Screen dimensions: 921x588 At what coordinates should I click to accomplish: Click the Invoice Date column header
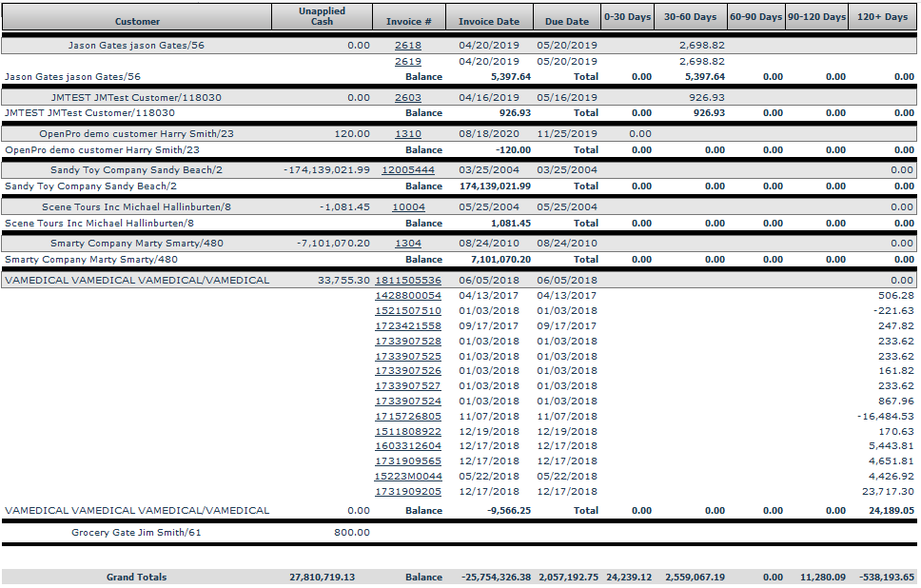pos(489,21)
